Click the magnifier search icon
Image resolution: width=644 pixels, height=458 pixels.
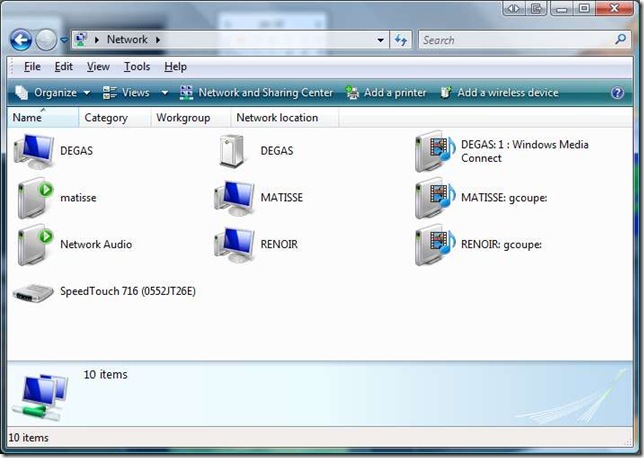[621, 39]
